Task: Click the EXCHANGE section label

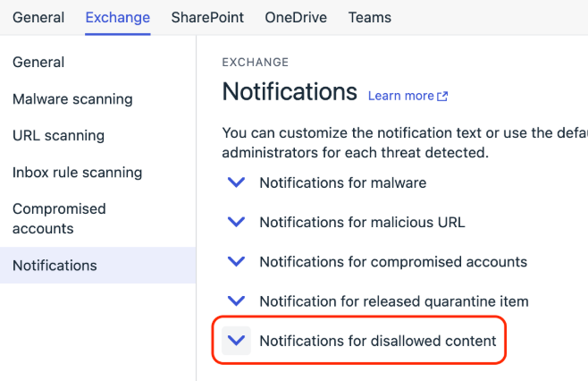Action: [255, 62]
